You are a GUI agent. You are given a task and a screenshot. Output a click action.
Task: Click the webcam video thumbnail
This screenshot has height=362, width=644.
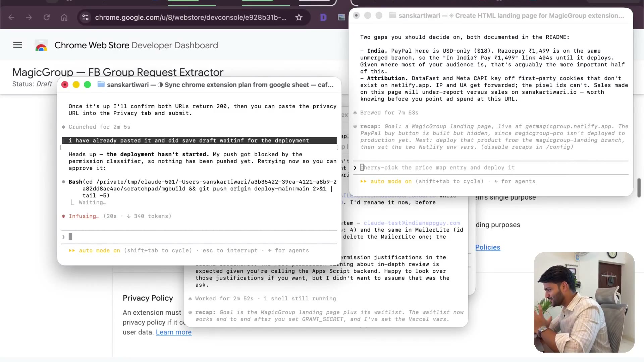(584, 302)
